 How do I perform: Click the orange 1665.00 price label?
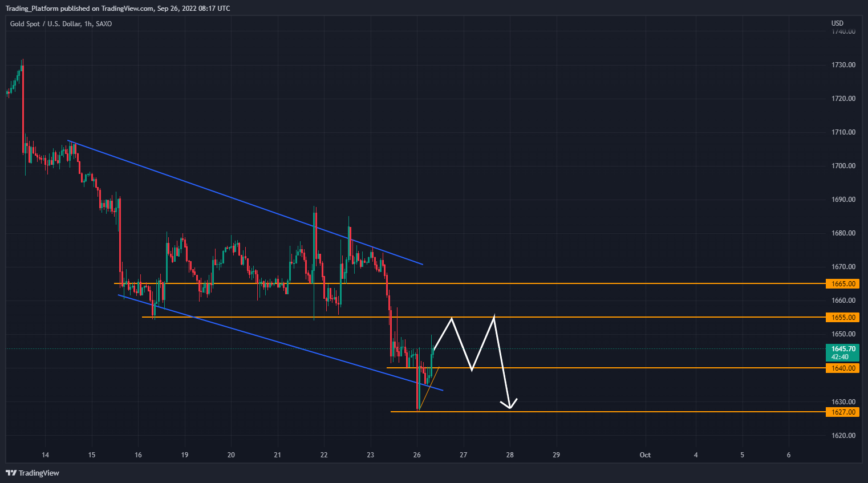[842, 283]
